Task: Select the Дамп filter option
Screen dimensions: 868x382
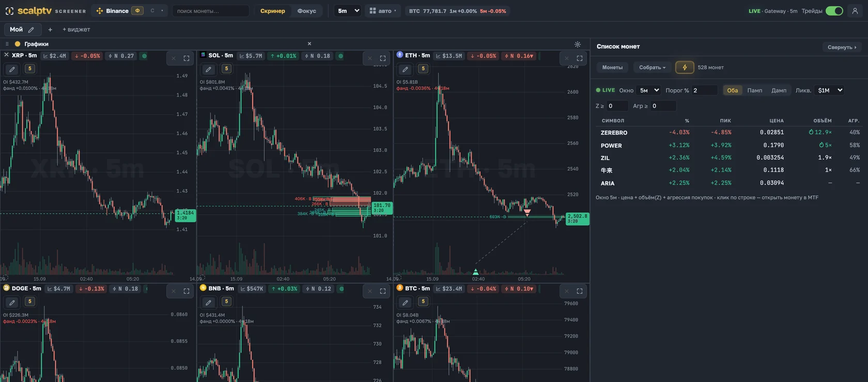Action: 779,90
